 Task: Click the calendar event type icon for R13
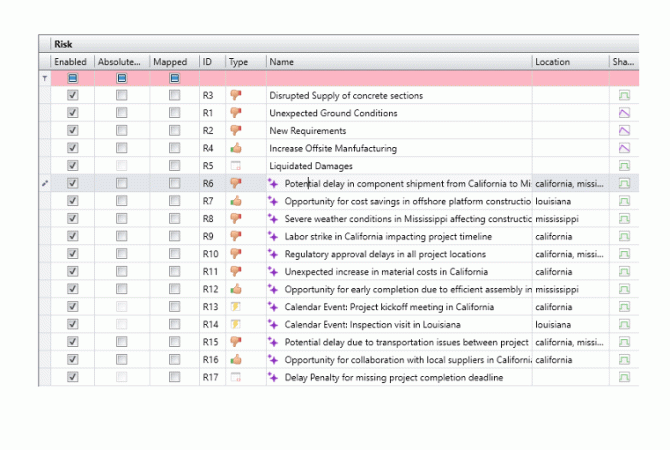coord(236,306)
